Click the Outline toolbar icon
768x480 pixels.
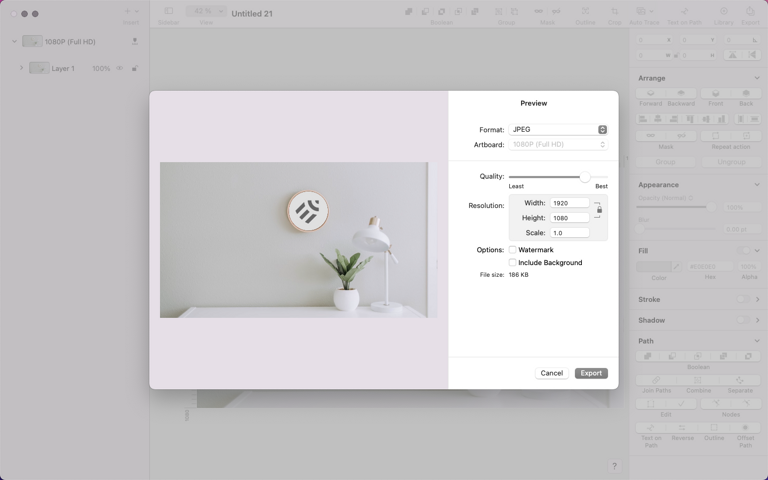click(585, 11)
